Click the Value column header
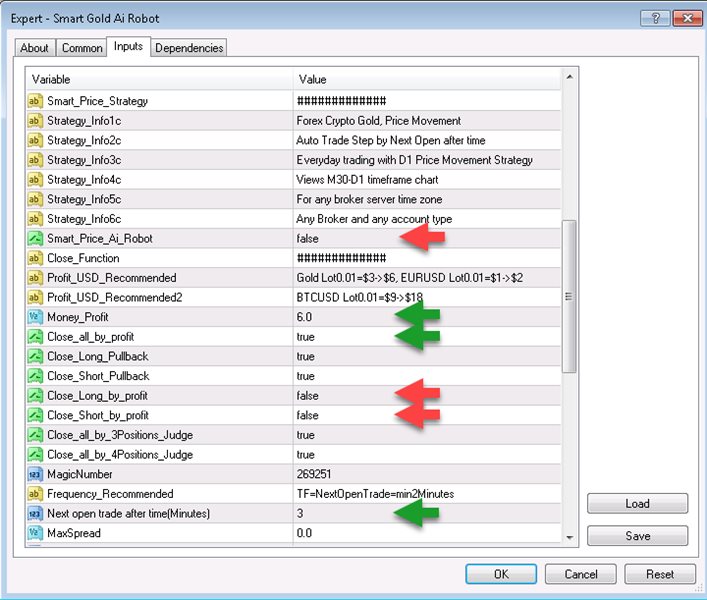Image resolution: width=707 pixels, height=600 pixels. [x=427, y=79]
